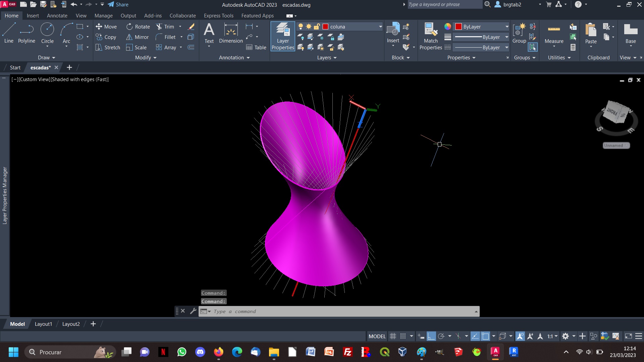Toggle snap mode dots in status bar
The width and height of the screenshot is (644, 362).
pos(403,336)
